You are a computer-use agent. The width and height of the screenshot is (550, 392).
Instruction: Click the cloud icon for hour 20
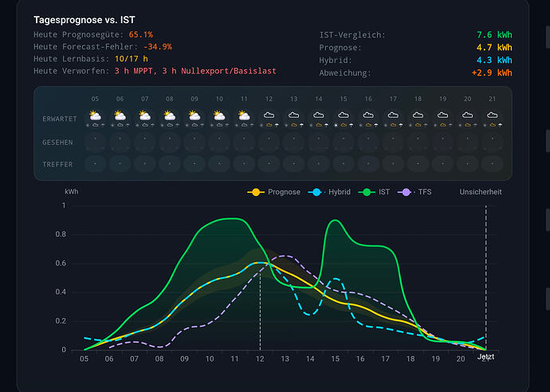[468, 115]
